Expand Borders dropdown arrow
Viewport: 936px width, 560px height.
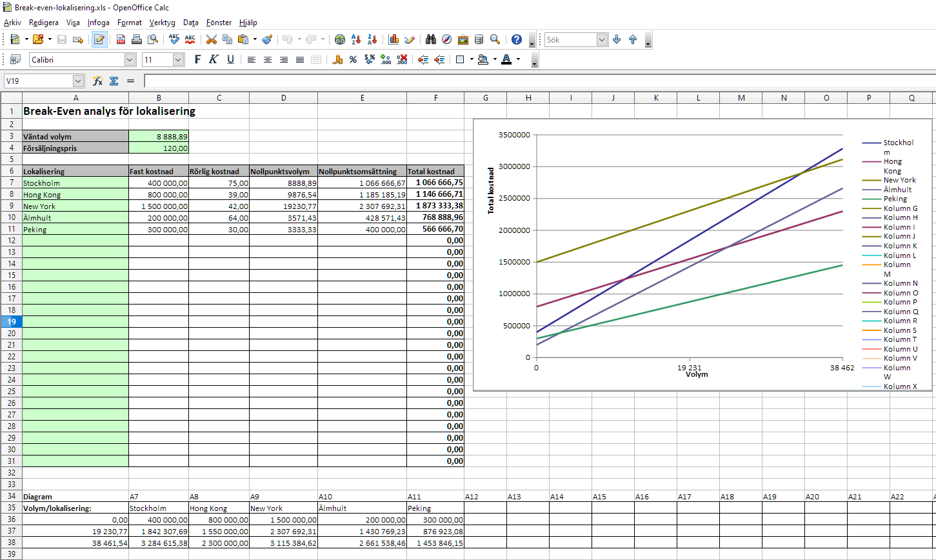[x=472, y=59]
